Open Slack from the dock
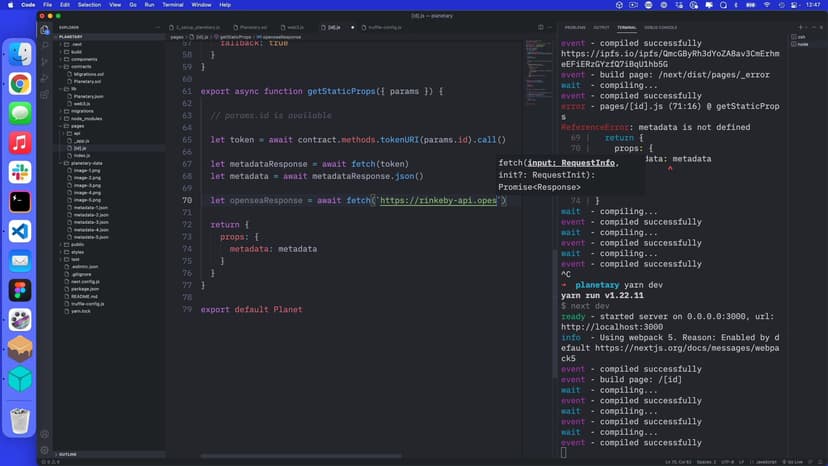The width and height of the screenshot is (828, 466). click(x=20, y=172)
